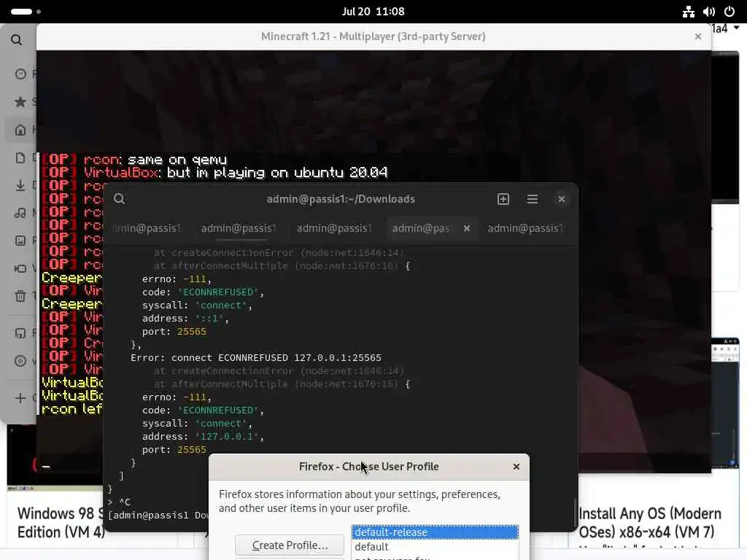Click the volume speaker icon in top bar
Screen dimensions: 747x560
coord(709,12)
